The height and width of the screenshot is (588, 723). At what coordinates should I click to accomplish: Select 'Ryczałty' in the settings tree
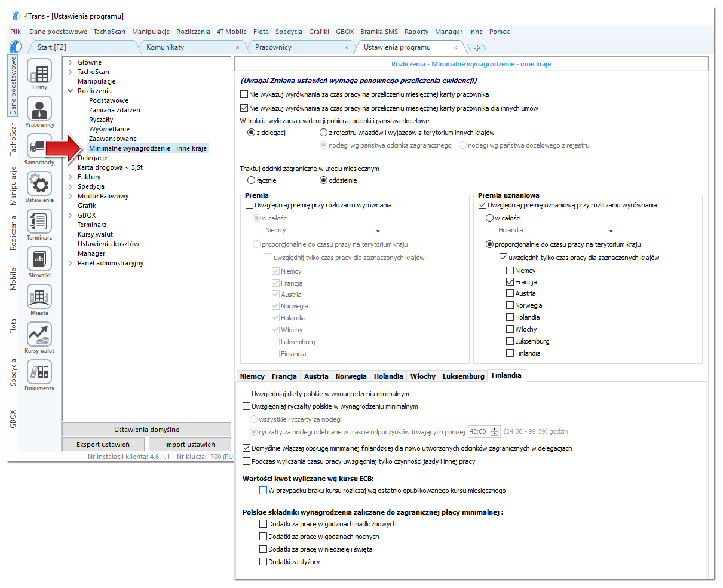tap(101, 120)
